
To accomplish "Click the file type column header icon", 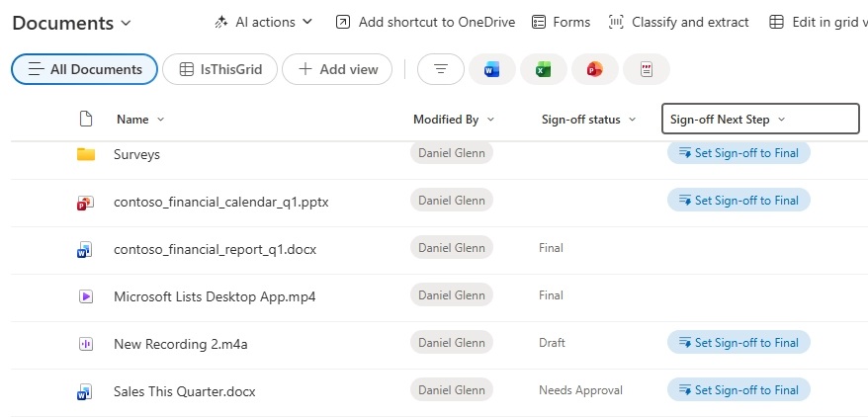I will pyautogui.click(x=86, y=119).
